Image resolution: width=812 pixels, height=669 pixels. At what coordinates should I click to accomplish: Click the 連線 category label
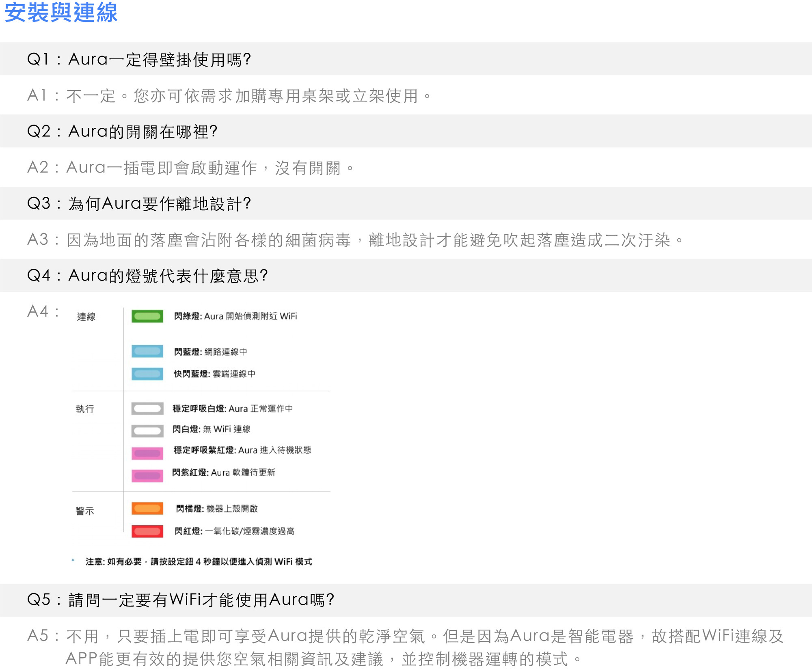[x=86, y=317]
